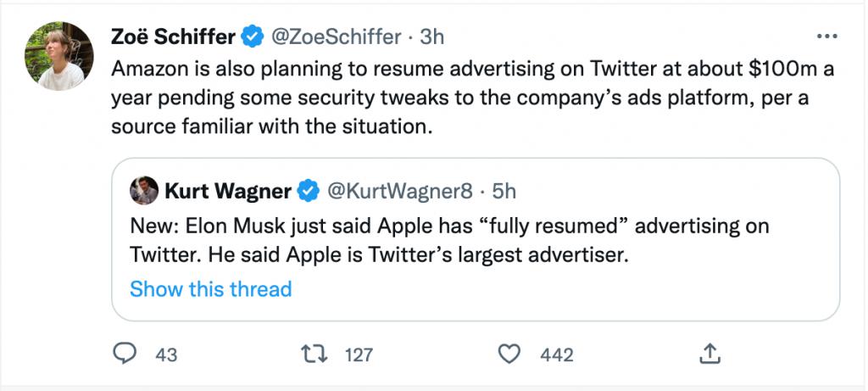Screen dimensions: 868x391
Task: Click the 127 retweets count
Action: [x=359, y=355]
